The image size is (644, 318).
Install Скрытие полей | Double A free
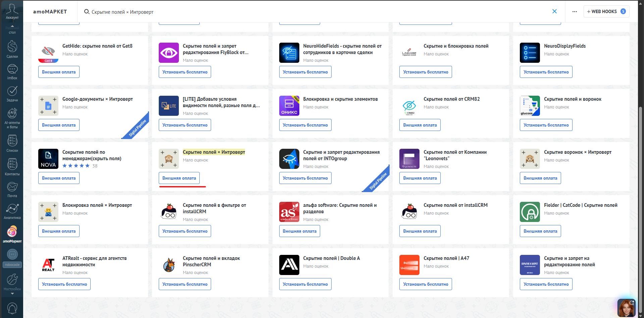point(305,284)
